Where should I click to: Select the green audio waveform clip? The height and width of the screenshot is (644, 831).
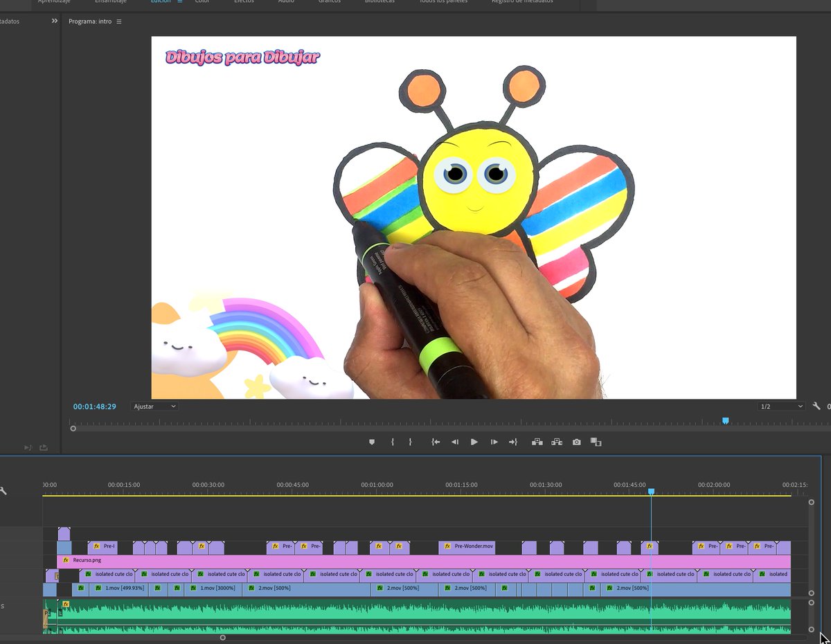424,616
